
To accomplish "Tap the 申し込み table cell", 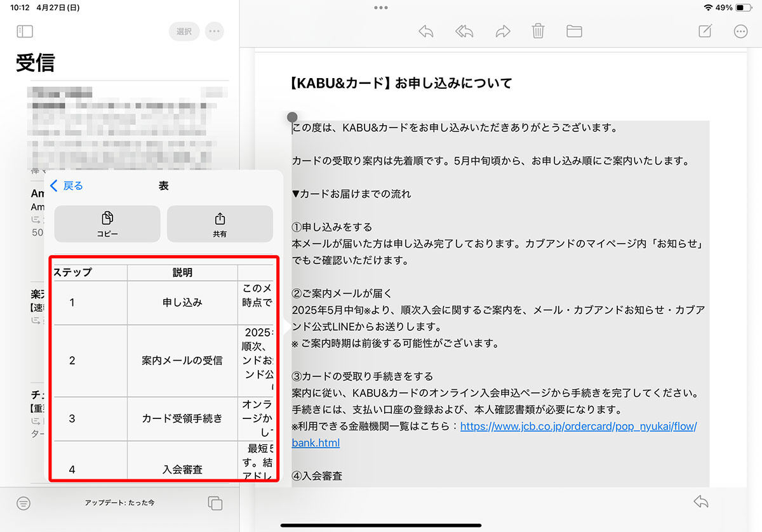I will pos(182,303).
